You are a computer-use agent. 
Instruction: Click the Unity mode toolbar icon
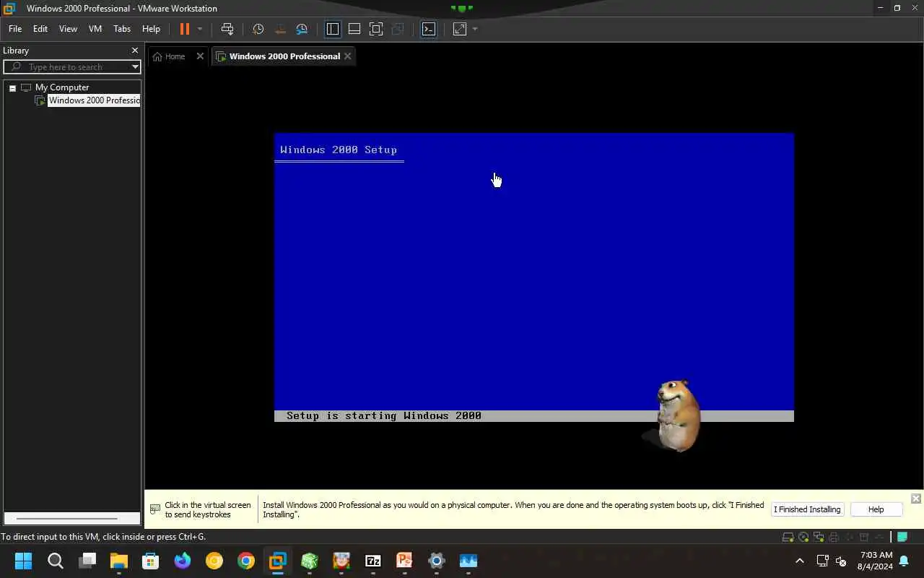[398, 29]
